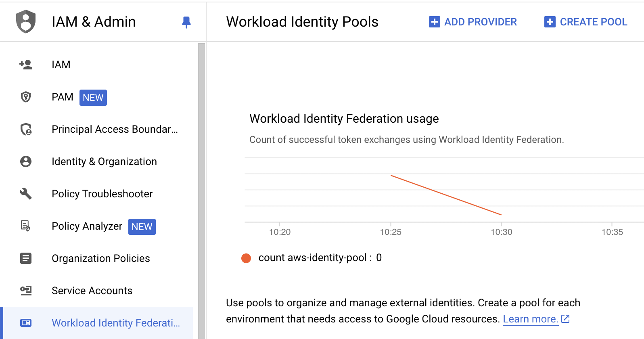Viewport: 644px width, 339px height.
Task: Click the IAM add-person icon
Action: click(26, 65)
